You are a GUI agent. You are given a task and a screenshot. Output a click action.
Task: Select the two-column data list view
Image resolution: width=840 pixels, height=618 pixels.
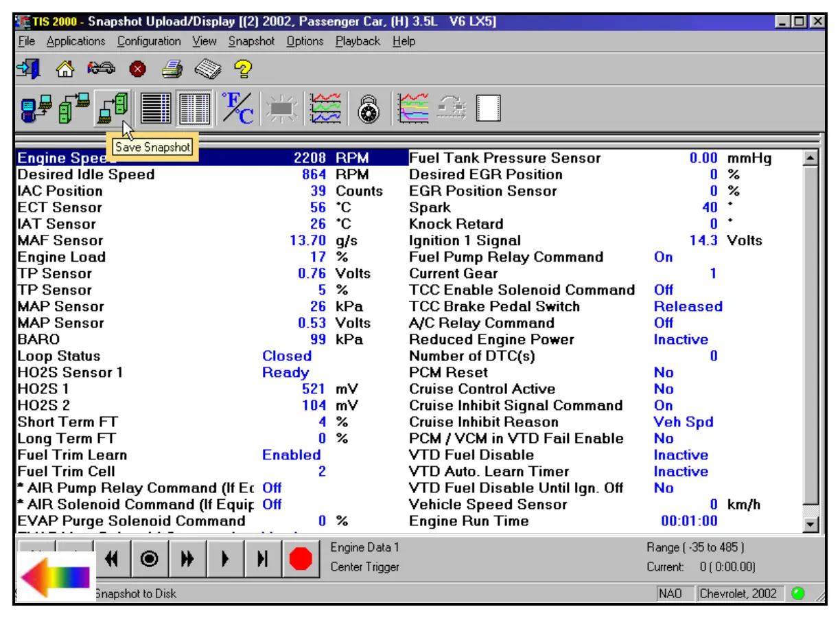(x=194, y=108)
